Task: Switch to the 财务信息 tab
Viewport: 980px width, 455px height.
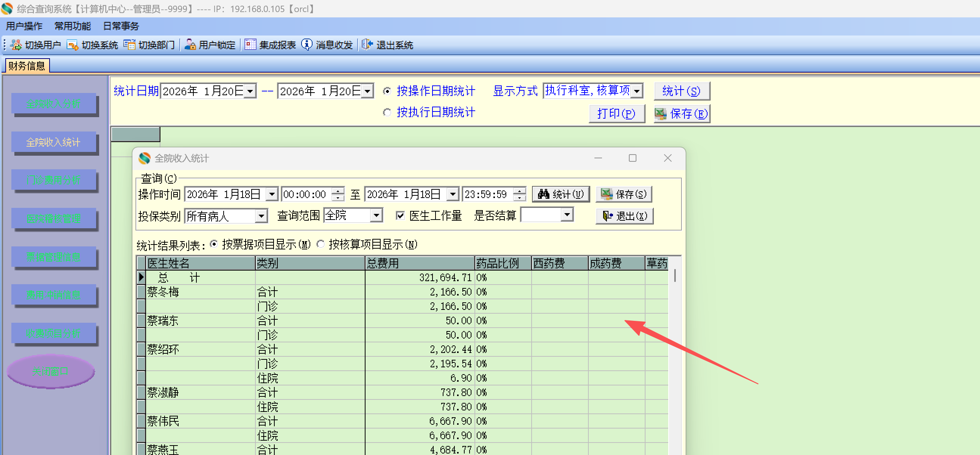Action: point(26,66)
